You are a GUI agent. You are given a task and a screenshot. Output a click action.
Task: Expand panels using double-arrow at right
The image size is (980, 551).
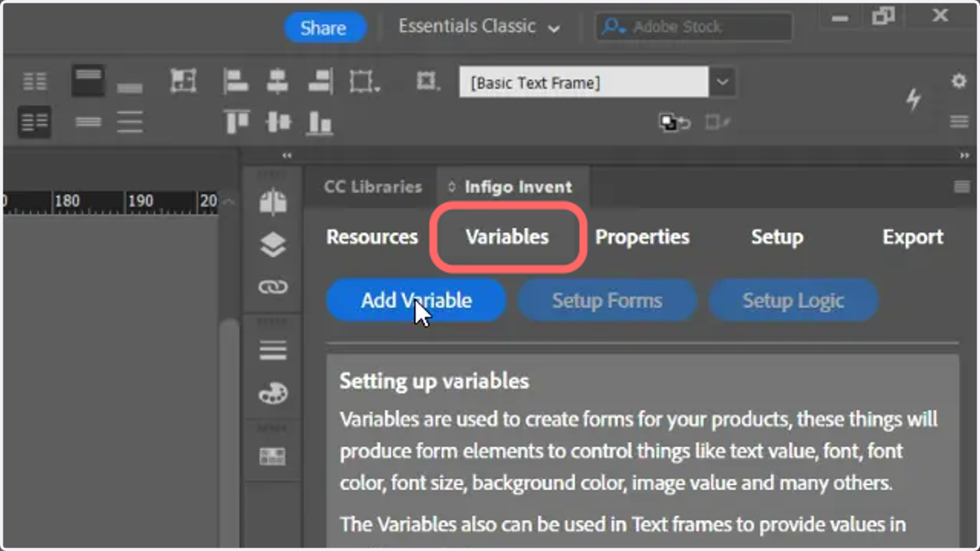point(964,155)
